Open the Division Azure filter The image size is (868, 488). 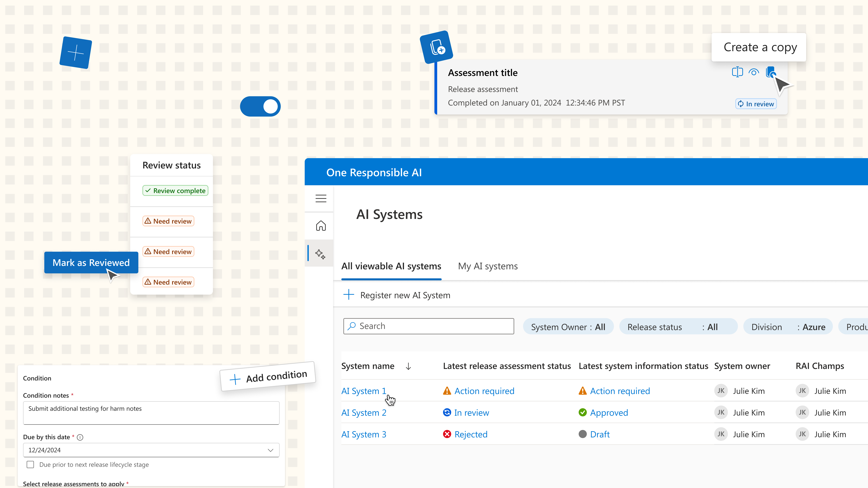788,327
